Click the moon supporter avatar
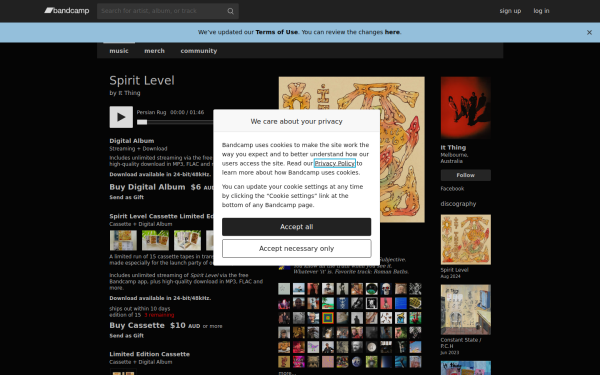 tap(372, 347)
